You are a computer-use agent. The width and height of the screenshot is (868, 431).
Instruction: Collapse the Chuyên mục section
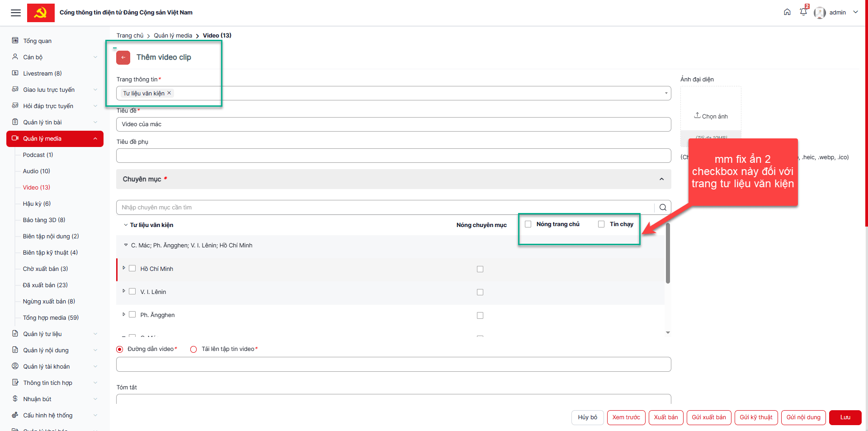tap(661, 180)
